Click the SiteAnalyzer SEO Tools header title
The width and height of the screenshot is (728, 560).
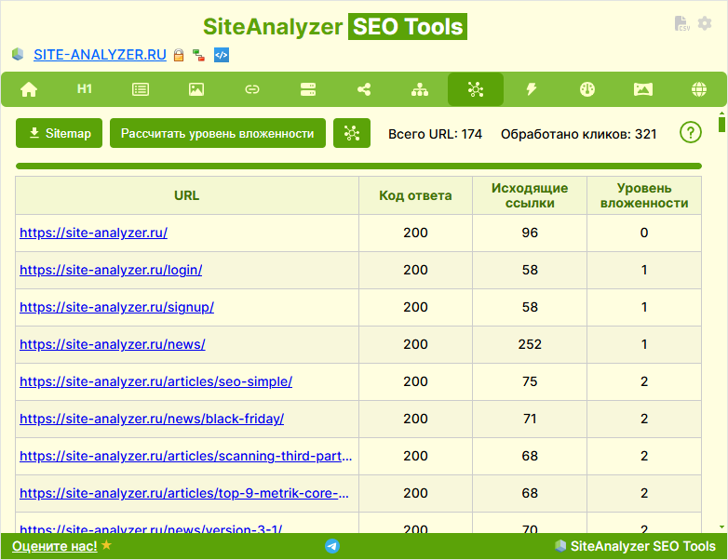point(335,26)
